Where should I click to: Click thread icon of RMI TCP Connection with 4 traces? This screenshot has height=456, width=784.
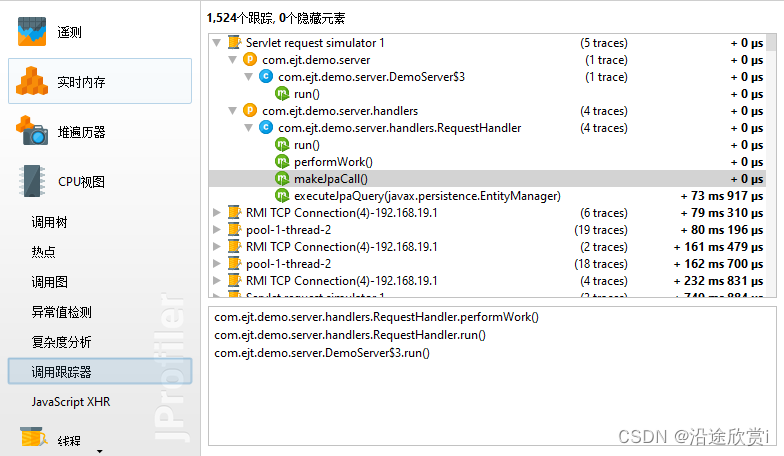[234, 280]
